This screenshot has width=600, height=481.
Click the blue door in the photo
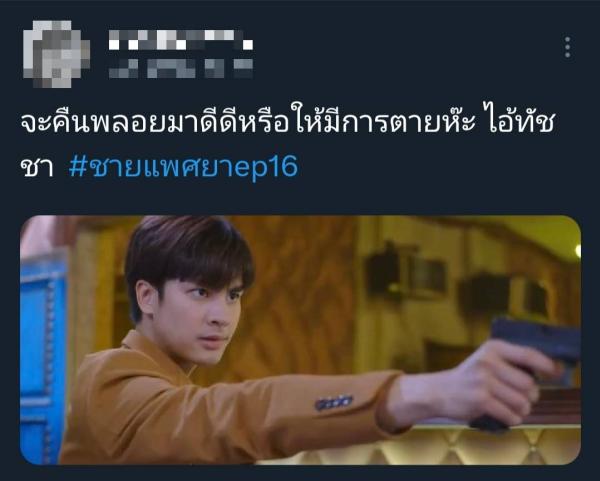coord(43,360)
